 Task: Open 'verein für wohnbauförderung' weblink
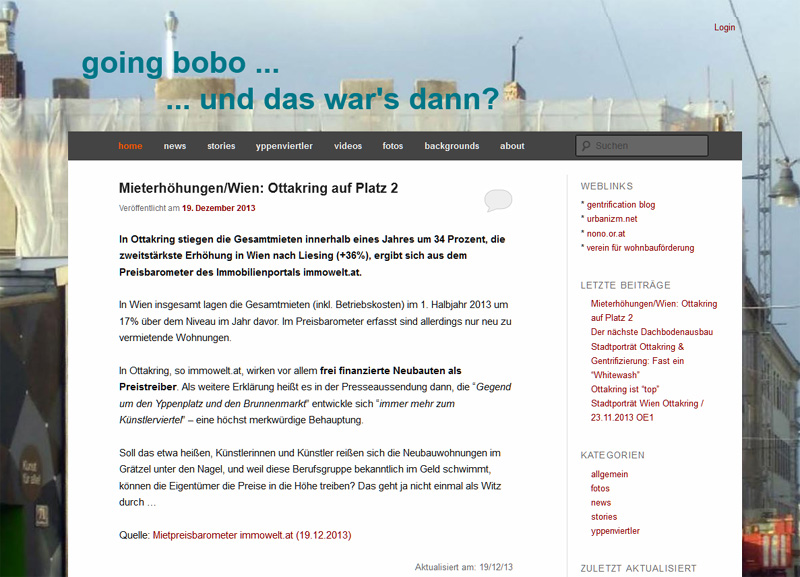pos(640,248)
